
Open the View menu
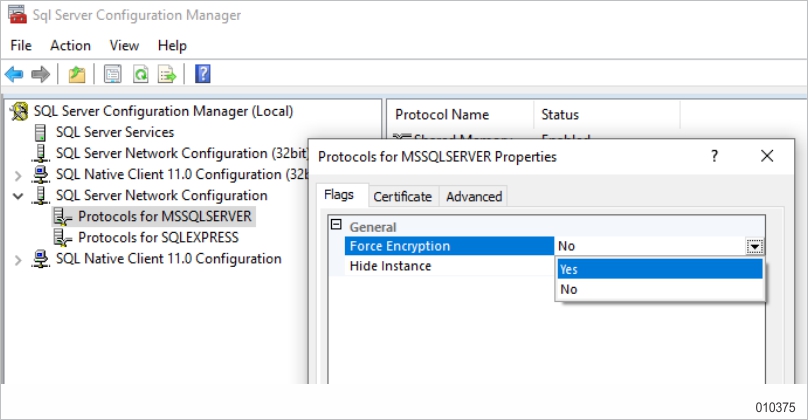(124, 45)
